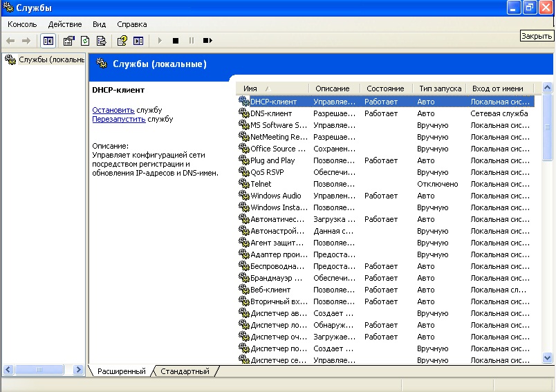This screenshot has width=556, height=392.
Task: Select the DHCP-клиент service row
Action: 385,102
